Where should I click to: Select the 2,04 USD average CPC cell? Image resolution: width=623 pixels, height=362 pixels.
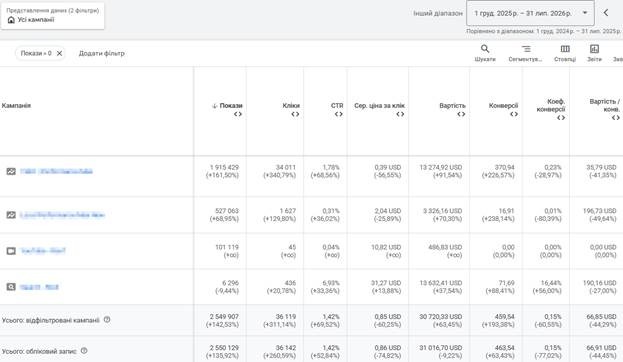387,211
